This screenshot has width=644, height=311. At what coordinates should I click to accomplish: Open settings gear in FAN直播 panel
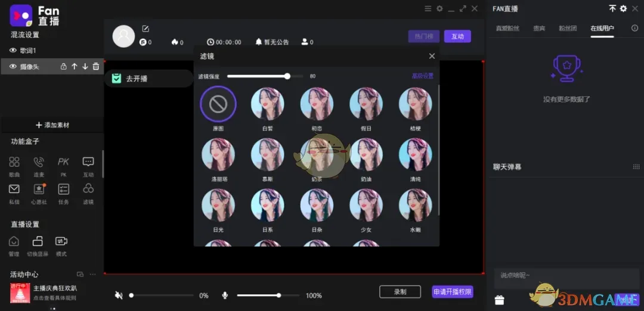[x=624, y=8]
